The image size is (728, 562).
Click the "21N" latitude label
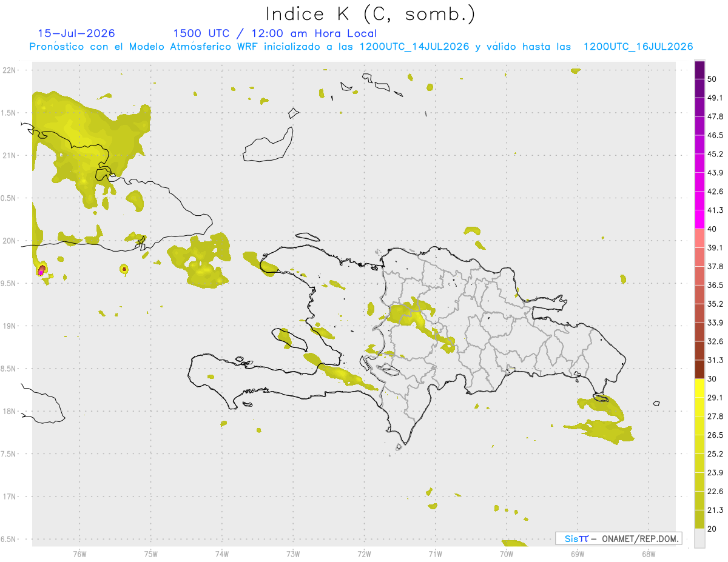(10, 155)
